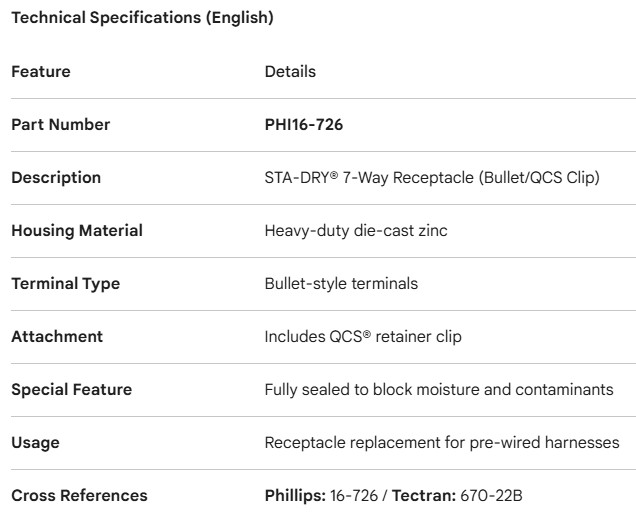636x519 pixels.
Task: Select the Usage row label
Action: pos(34,443)
